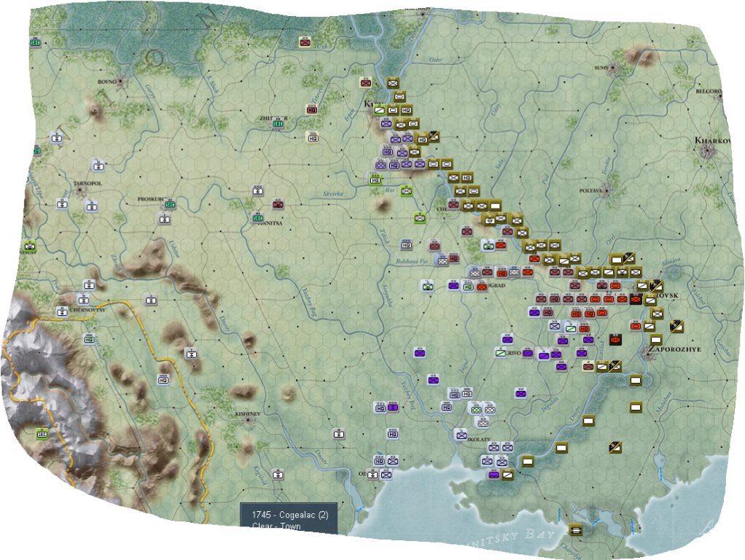
Task: Select the black counter with red symbol west of Zaporozhye
Action: pos(616,339)
